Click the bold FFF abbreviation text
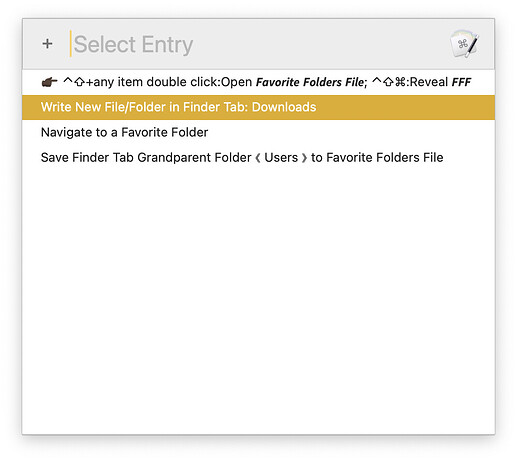 [x=461, y=82]
